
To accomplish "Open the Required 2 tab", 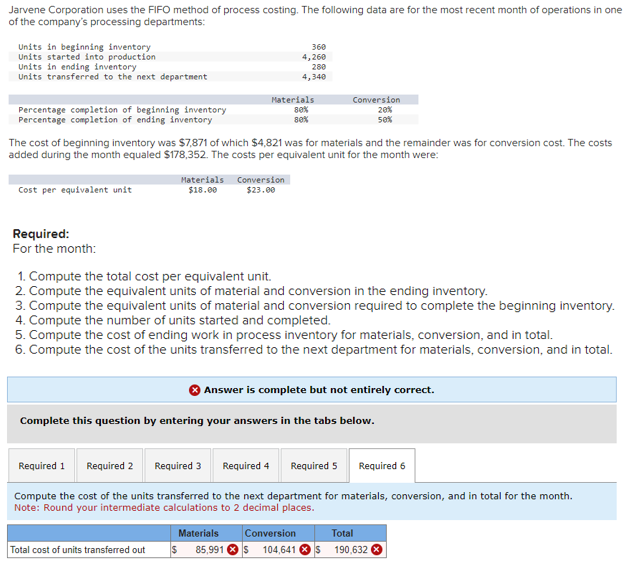I will click(x=110, y=466).
